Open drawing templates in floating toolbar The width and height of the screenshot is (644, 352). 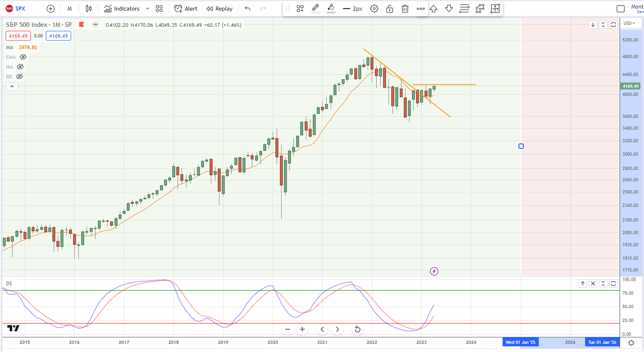tap(300, 9)
